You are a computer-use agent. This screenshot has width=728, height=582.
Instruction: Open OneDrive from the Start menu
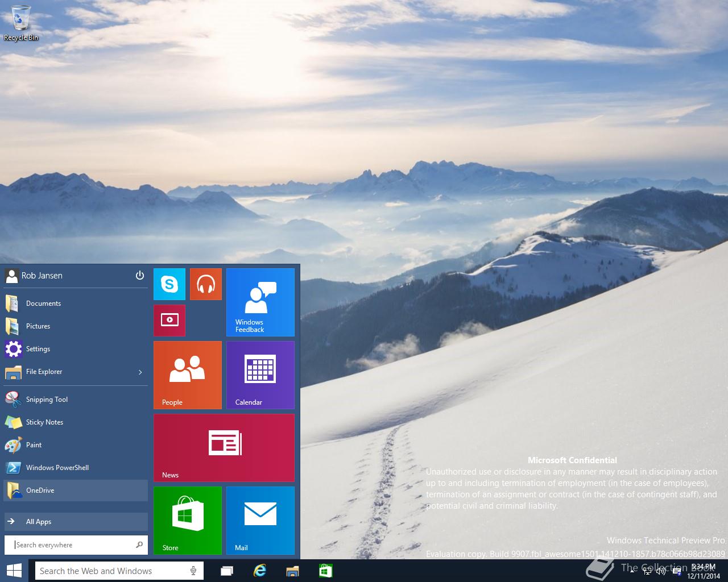(76, 490)
